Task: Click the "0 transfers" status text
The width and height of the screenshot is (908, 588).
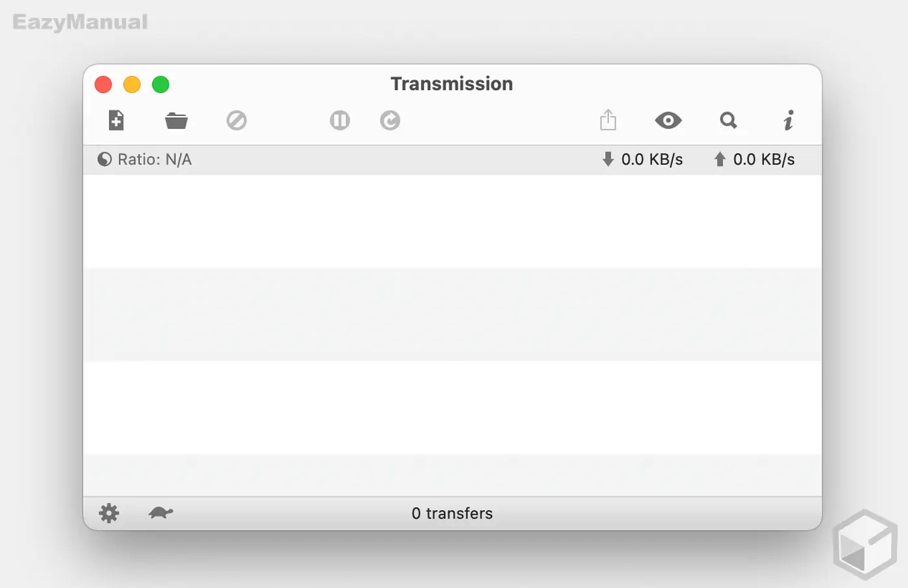Action: 452,513
